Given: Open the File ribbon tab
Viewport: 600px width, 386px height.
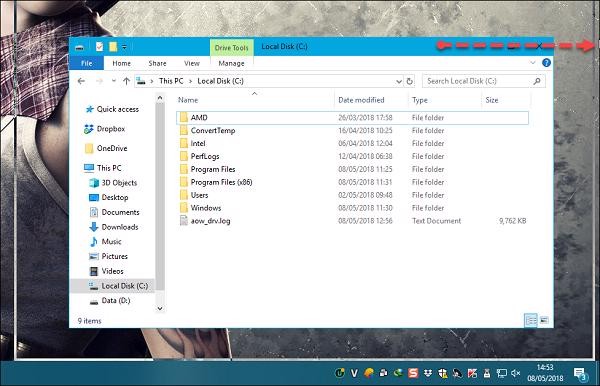Looking at the screenshot, I should (86, 63).
